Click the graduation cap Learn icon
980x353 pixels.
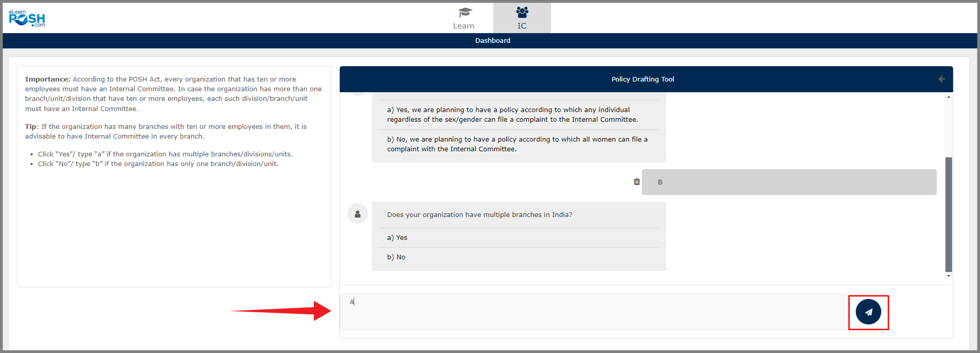click(465, 12)
